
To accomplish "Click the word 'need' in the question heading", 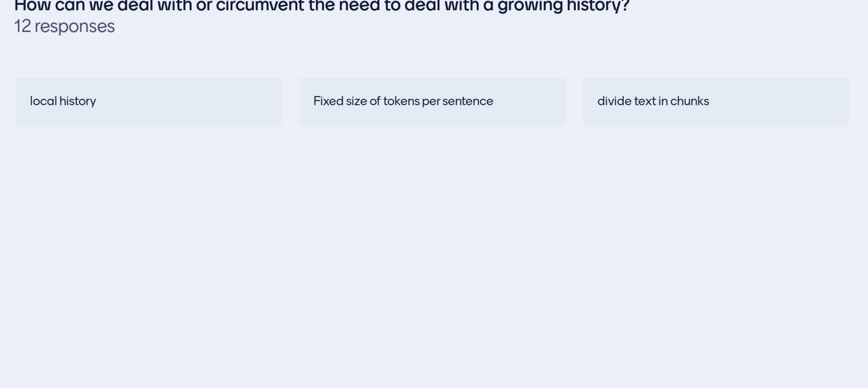I will (x=359, y=5).
